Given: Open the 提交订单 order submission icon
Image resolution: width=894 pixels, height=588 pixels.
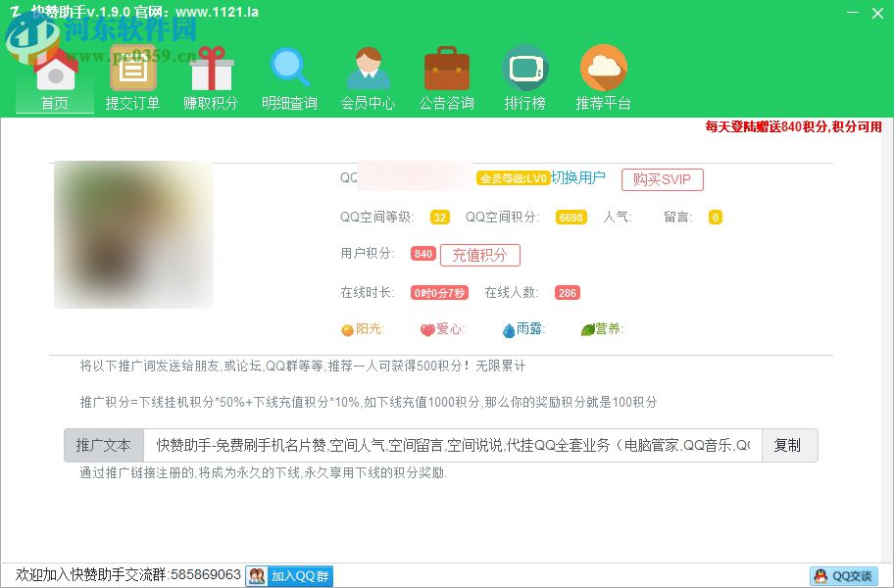Looking at the screenshot, I should 132,69.
